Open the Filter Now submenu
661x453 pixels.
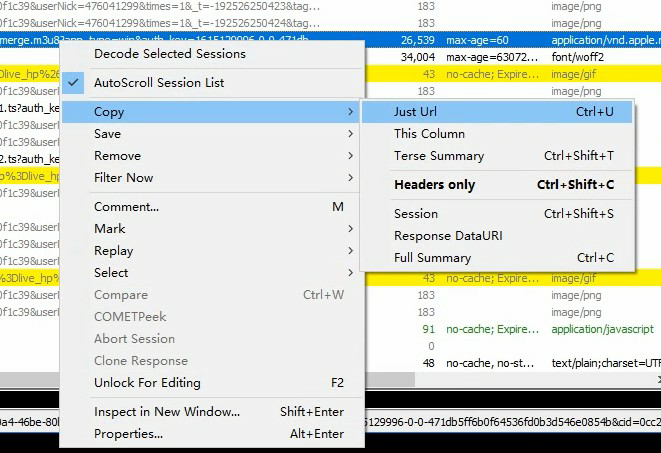click(123, 178)
